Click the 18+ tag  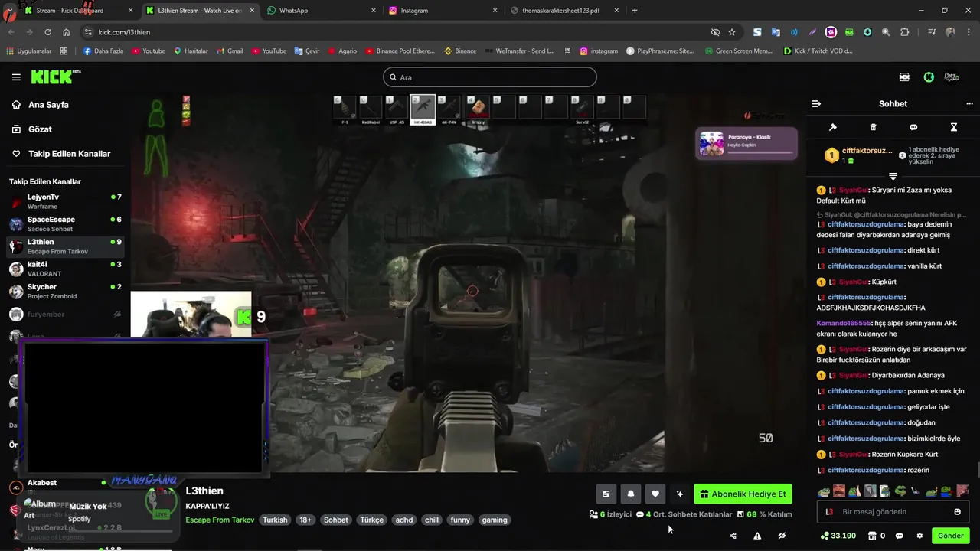point(305,520)
